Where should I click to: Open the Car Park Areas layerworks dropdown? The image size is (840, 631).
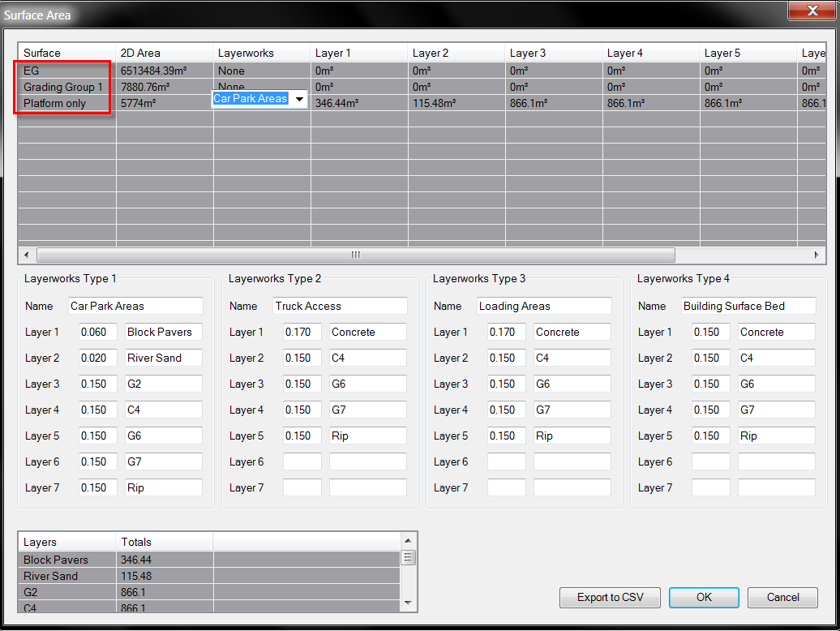(x=299, y=99)
